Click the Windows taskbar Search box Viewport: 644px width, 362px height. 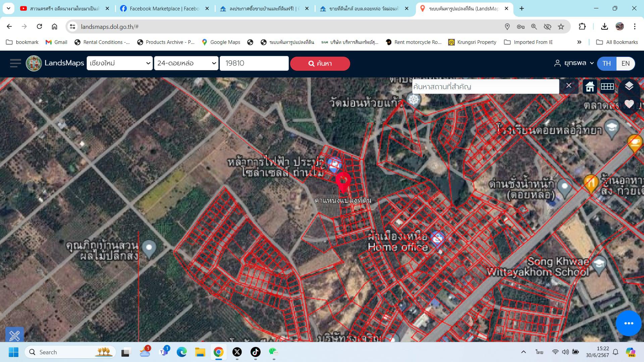coord(70,352)
